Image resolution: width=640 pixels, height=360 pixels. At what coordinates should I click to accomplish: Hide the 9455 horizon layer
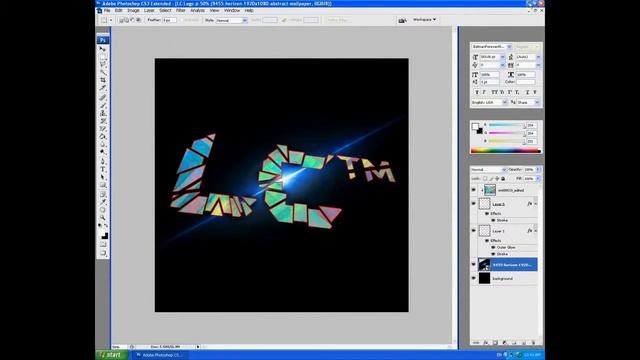(x=474, y=264)
